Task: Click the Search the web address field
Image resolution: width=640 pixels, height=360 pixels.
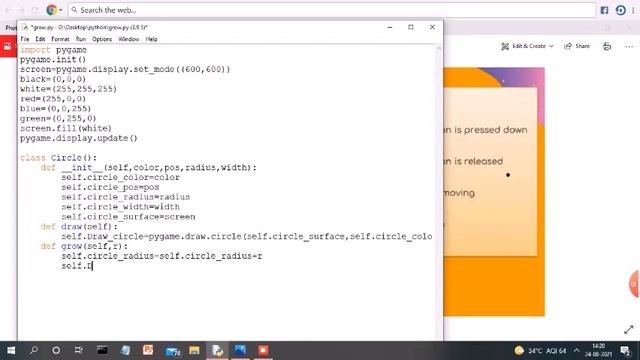Action: click(331, 10)
